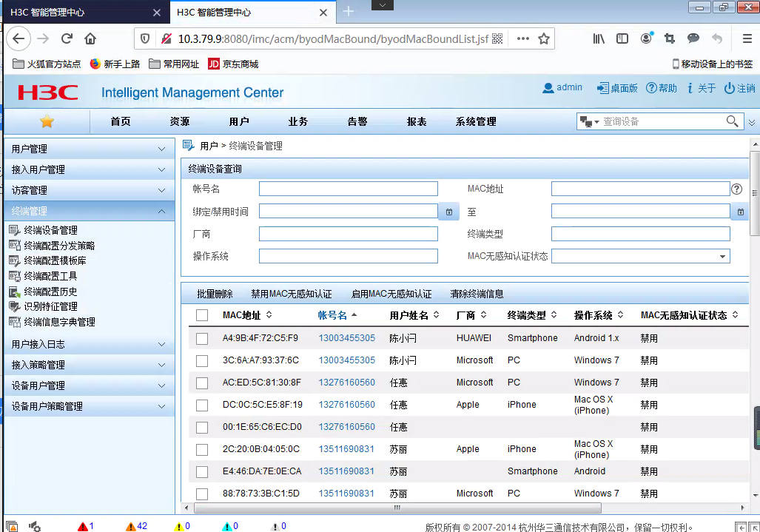Image resolution: width=760 pixels, height=532 pixels.
Task: Open account link 13276160560
Action: coord(346,383)
